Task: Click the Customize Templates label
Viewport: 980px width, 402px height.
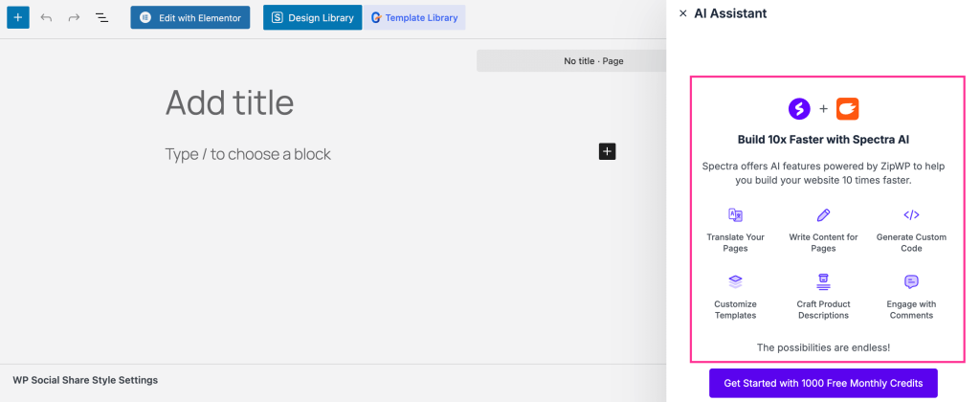Action: (736, 309)
